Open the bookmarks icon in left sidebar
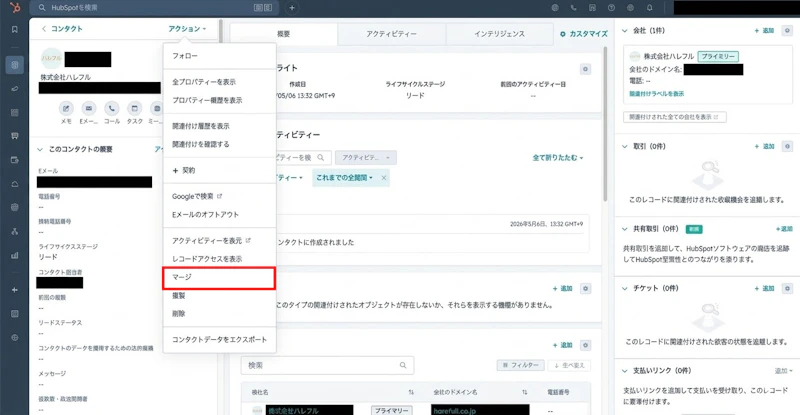This screenshot has width=800, height=415. 15,30
